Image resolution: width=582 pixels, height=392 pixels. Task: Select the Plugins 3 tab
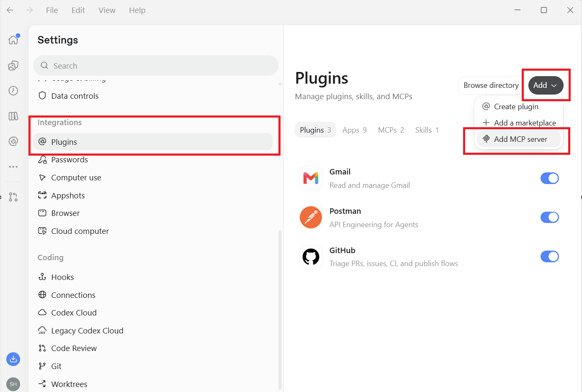pos(315,130)
